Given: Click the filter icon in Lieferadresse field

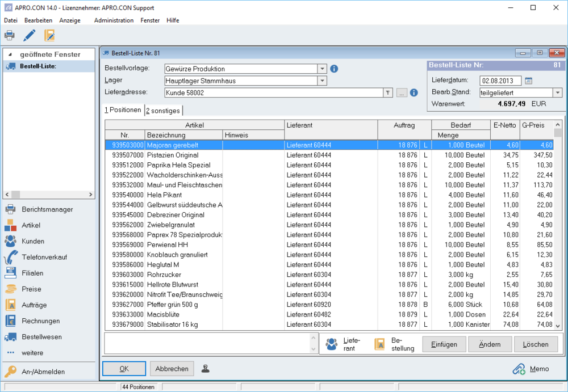Looking at the screenshot, I should (387, 92).
